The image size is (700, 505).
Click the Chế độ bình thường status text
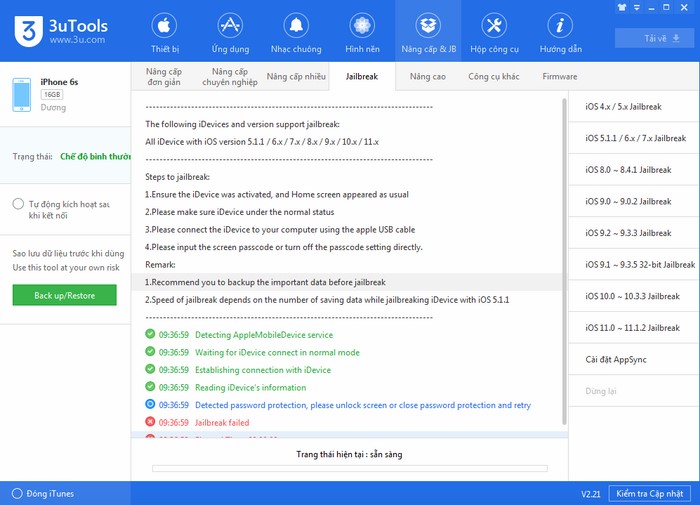click(96, 156)
